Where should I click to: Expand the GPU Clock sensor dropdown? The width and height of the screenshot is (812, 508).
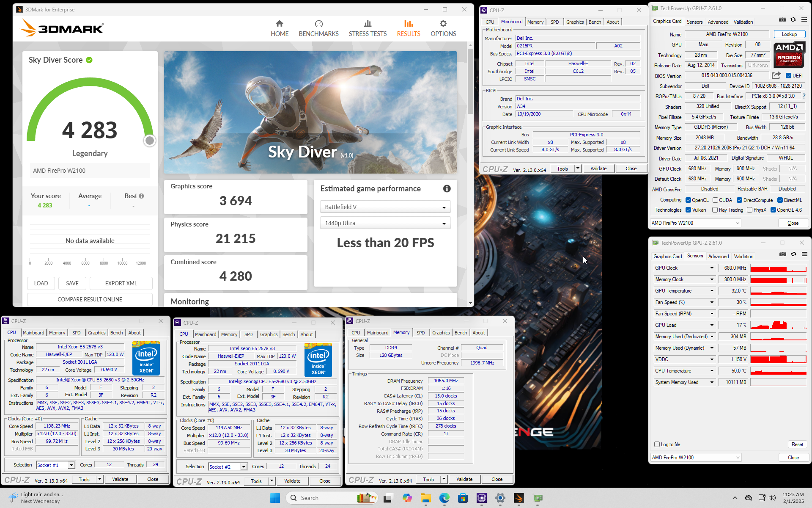pyautogui.click(x=712, y=268)
